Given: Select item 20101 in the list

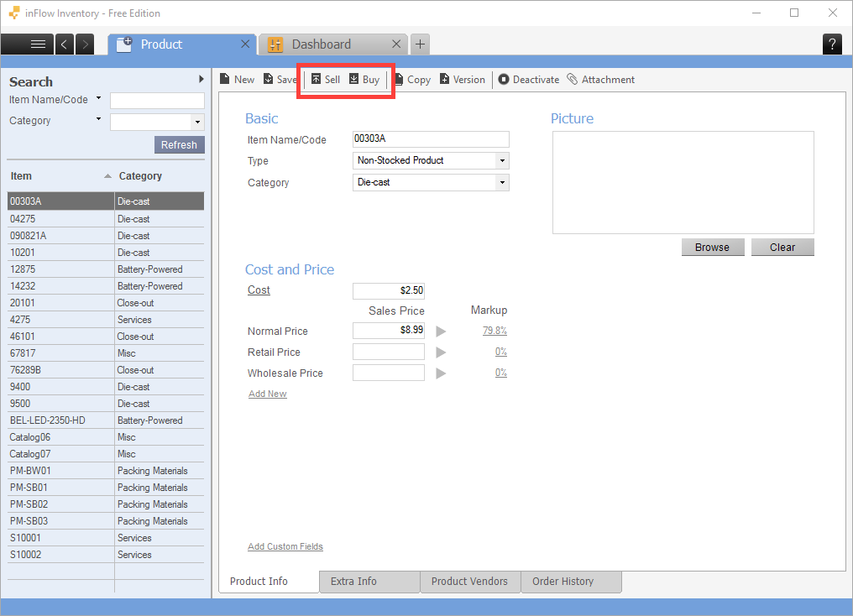Looking at the screenshot, I should 106,303.
